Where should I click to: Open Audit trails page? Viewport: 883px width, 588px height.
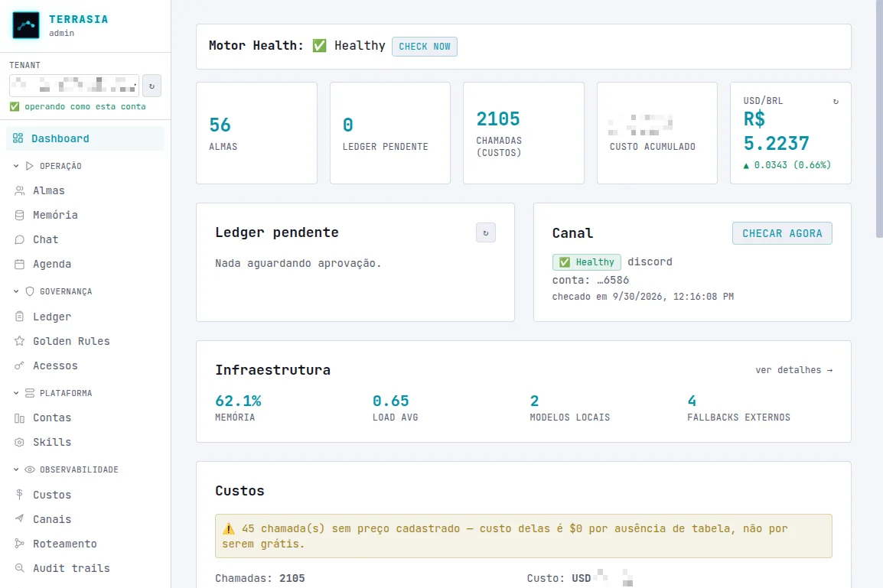coord(85,568)
